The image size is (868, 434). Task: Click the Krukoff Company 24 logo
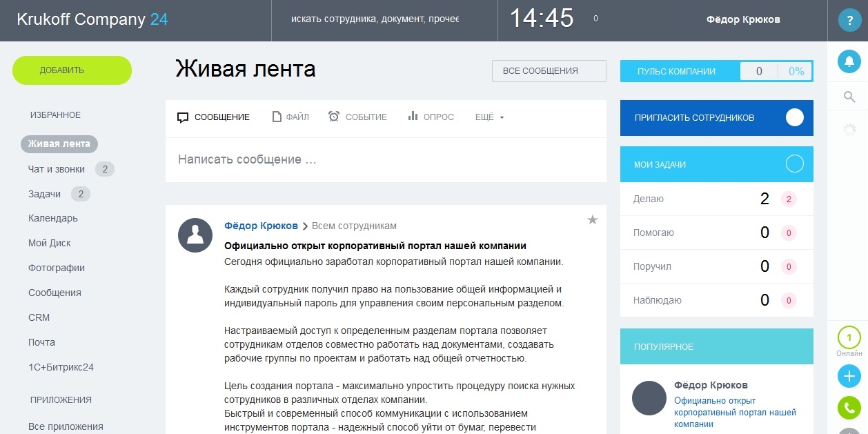tap(92, 19)
